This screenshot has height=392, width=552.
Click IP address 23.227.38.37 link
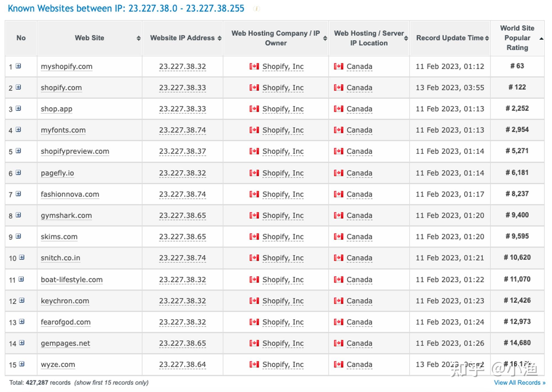coord(182,151)
